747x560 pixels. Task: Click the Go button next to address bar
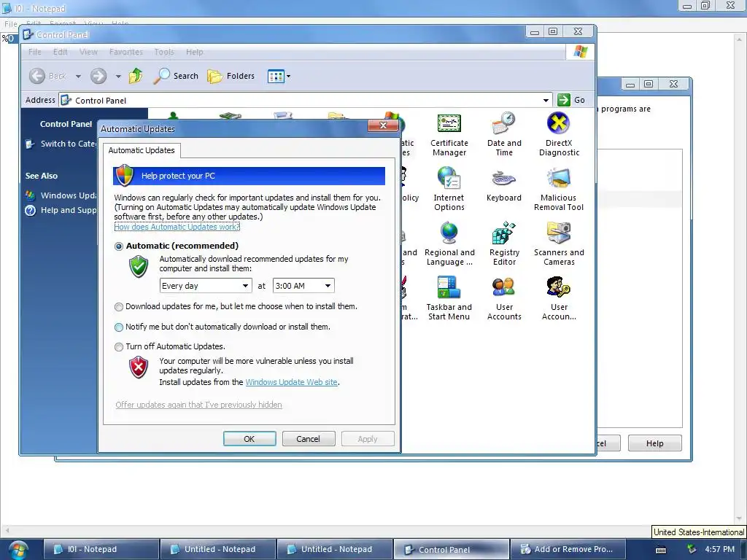coord(571,100)
